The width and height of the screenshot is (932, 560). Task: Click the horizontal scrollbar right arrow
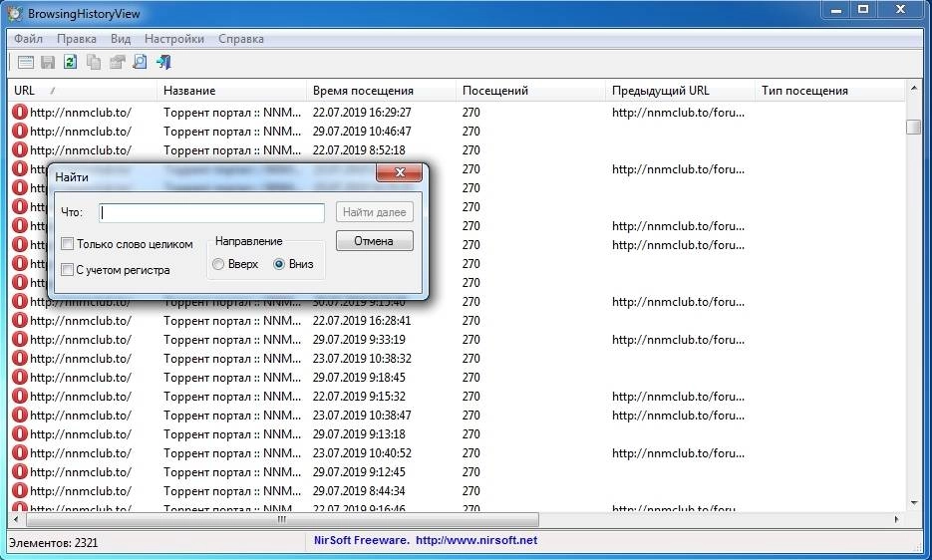pyautogui.click(x=897, y=519)
